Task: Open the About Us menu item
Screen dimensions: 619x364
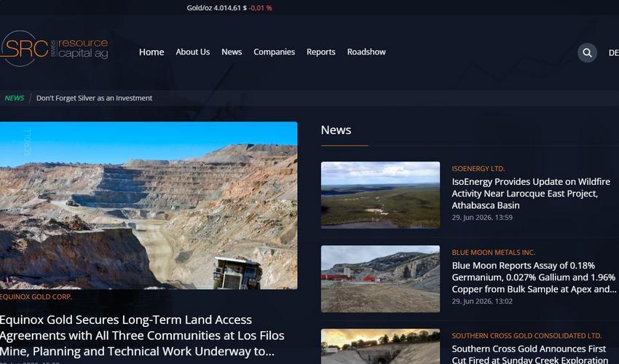Action: pos(193,52)
